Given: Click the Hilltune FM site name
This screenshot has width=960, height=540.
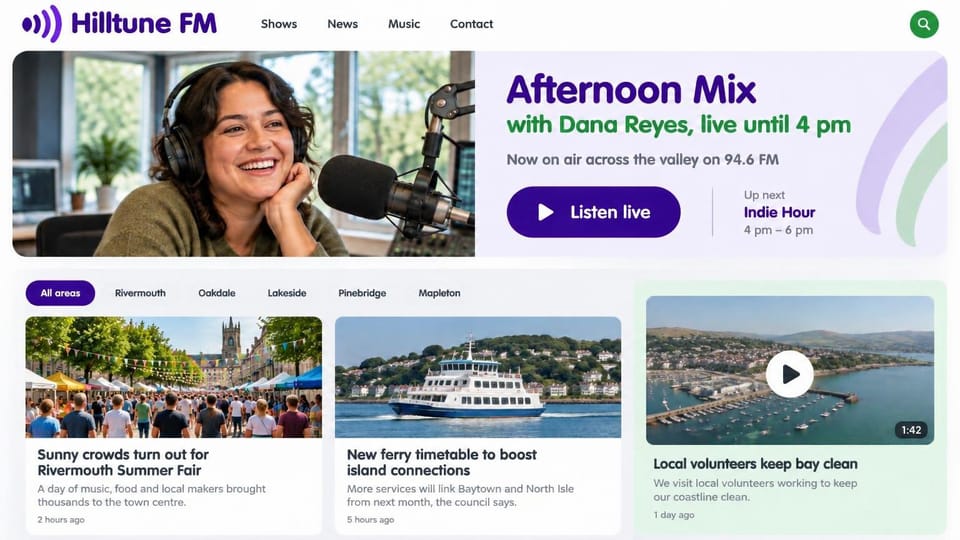Looking at the screenshot, I should [144, 24].
